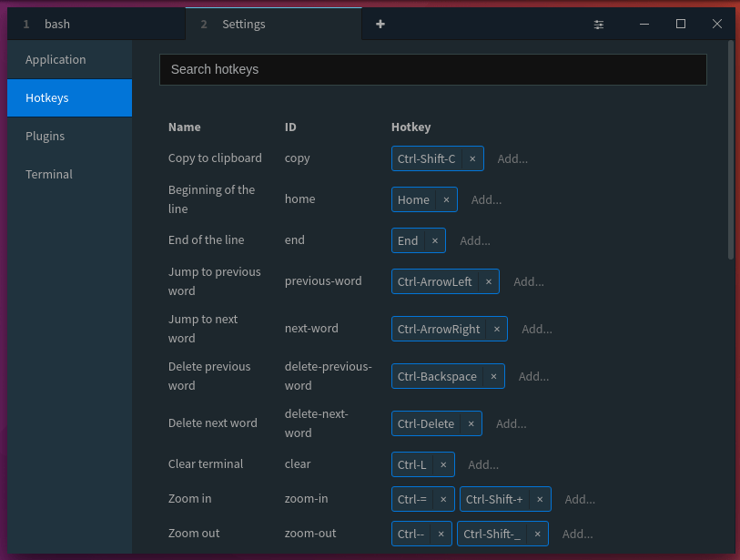Remove the End hotkey chip
The width and height of the screenshot is (740, 560).
[x=434, y=240]
